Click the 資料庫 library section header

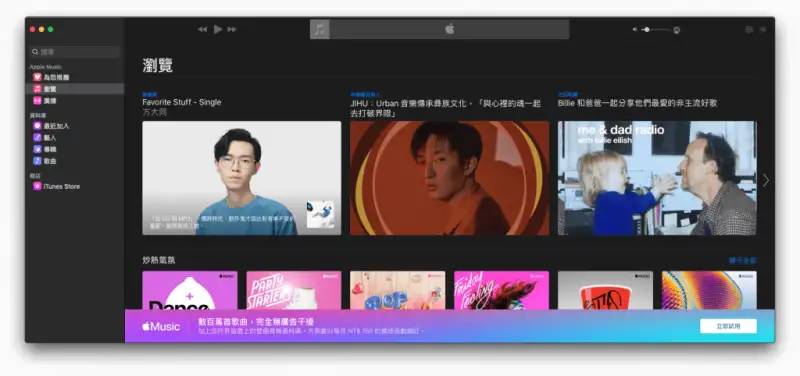point(37,115)
